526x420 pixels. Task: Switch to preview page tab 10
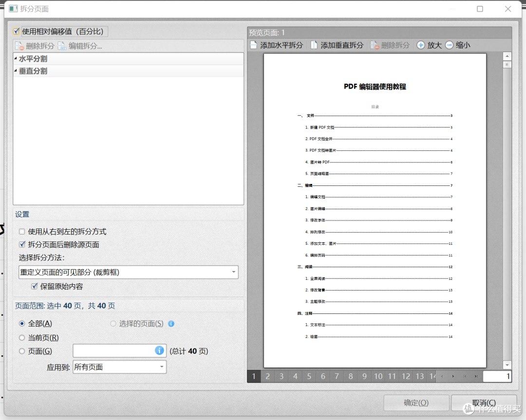[x=378, y=376]
